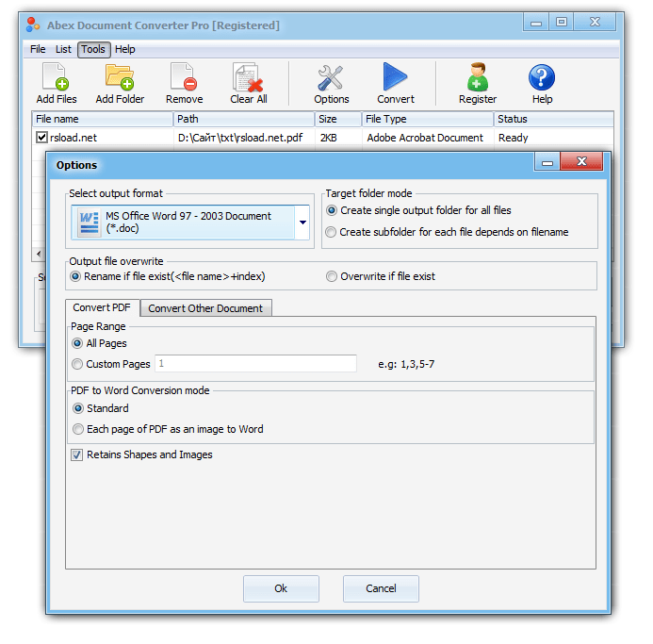653x644 pixels.
Task: Click the Custom Pages input field
Action: (255, 363)
